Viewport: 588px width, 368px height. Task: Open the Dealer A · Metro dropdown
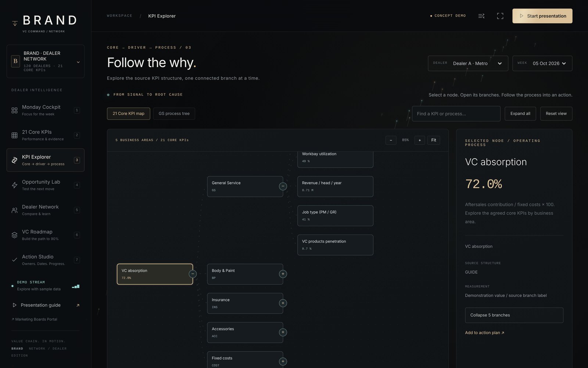tap(468, 63)
